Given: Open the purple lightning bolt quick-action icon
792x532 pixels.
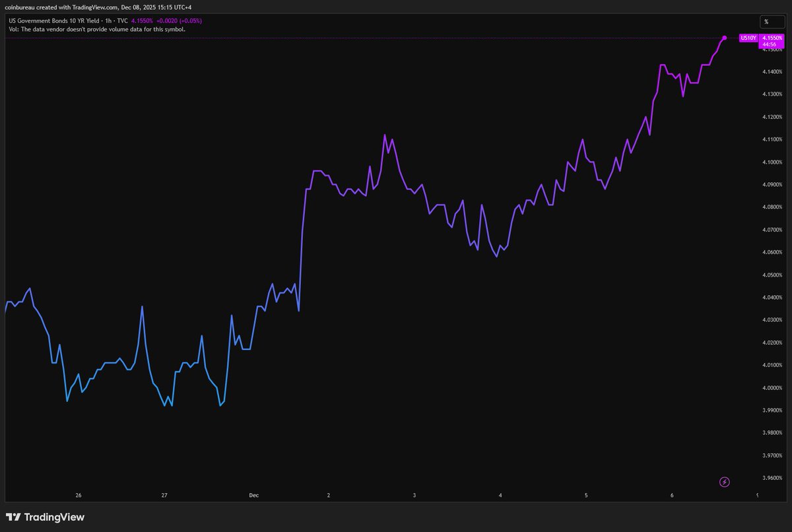Looking at the screenshot, I should click(724, 482).
